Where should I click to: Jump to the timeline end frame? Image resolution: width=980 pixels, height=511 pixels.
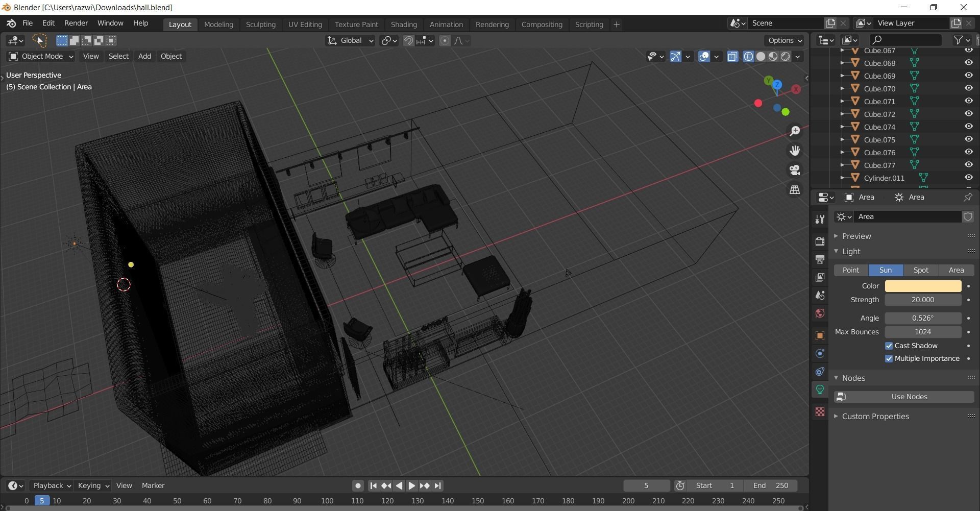click(x=438, y=486)
